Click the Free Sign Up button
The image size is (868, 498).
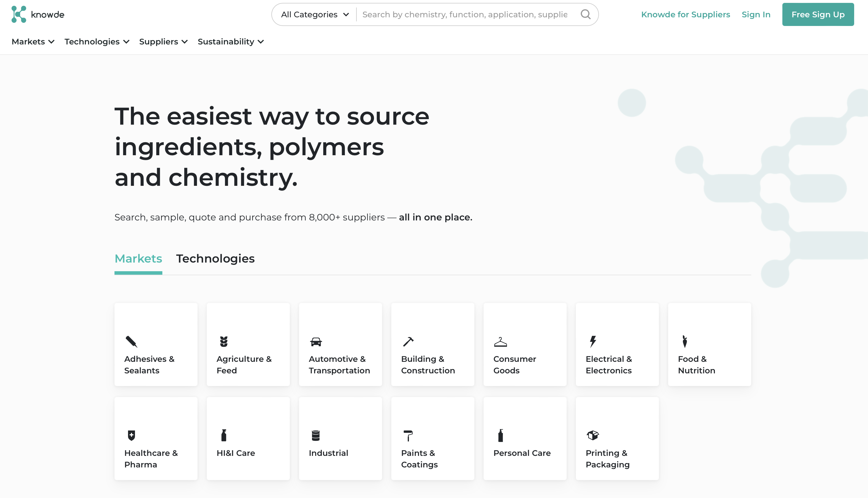(x=818, y=14)
